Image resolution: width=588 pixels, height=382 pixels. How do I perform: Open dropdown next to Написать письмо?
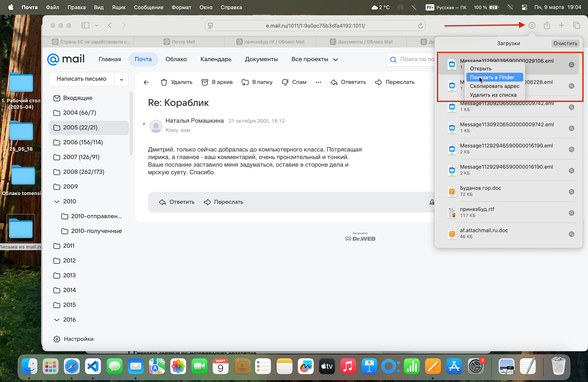121,80
